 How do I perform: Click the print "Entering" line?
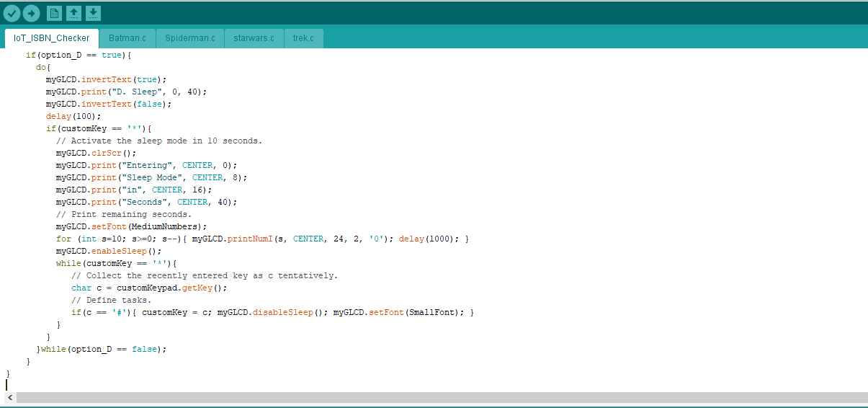146,165
